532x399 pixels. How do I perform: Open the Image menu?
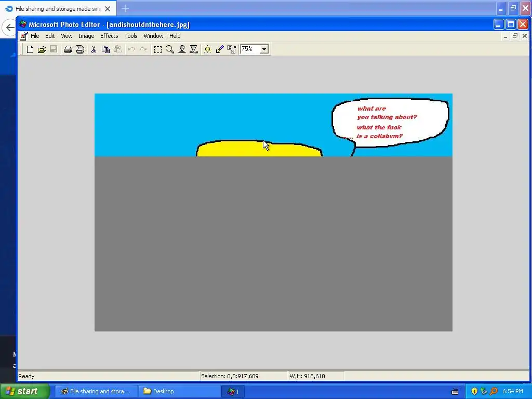point(86,36)
